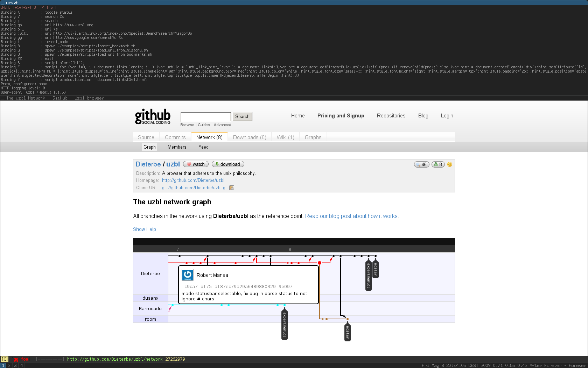This screenshot has width=588, height=368.
Task: Select the Feed sub-tab
Action: pos(203,147)
